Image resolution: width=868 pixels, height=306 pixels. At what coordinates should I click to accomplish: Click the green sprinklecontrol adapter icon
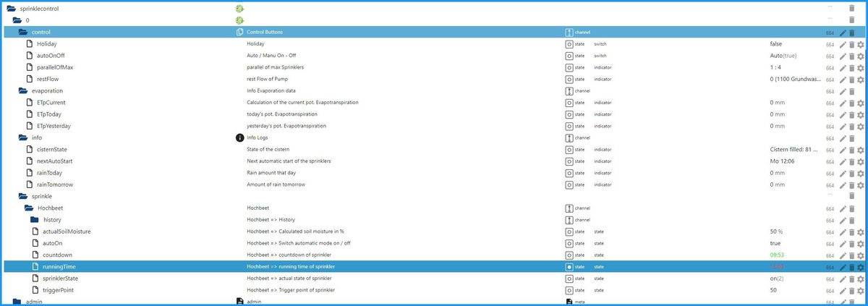tap(240, 9)
